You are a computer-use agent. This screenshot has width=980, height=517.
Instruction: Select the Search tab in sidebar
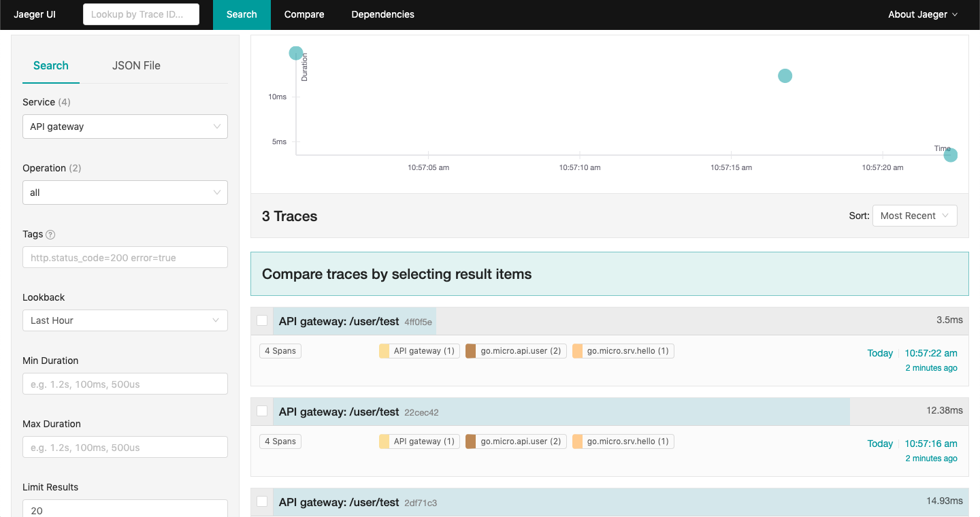point(51,65)
